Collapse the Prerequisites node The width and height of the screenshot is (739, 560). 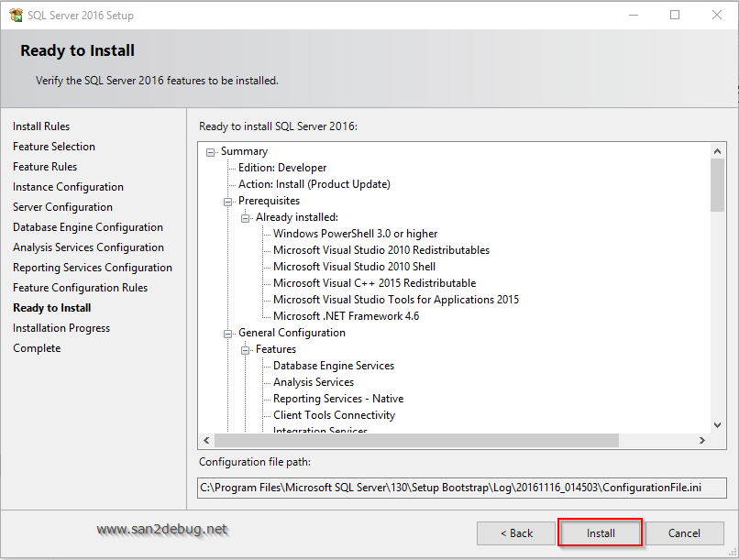tap(227, 202)
